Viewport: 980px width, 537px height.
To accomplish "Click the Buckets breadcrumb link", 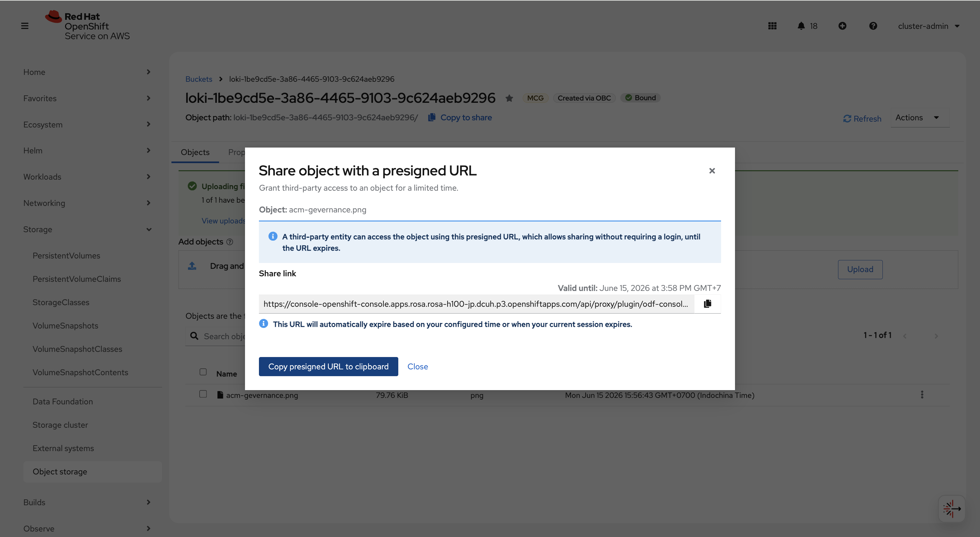I will point(199,79).
